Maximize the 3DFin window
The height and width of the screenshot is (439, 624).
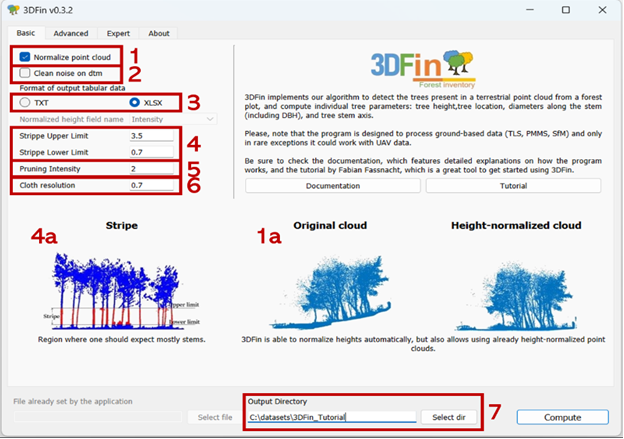[566, 10]
